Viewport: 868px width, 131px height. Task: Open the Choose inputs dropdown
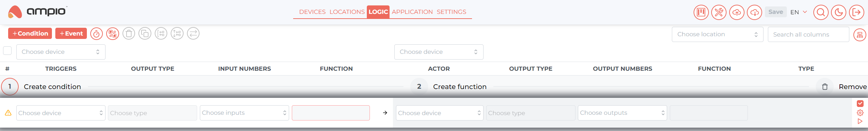[244, 113]
